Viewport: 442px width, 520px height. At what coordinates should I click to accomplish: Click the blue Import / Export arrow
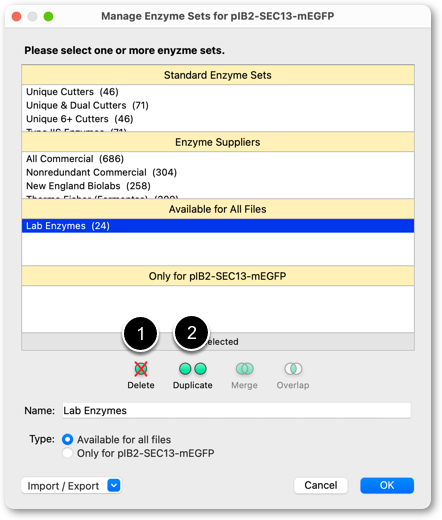(114, 485)
